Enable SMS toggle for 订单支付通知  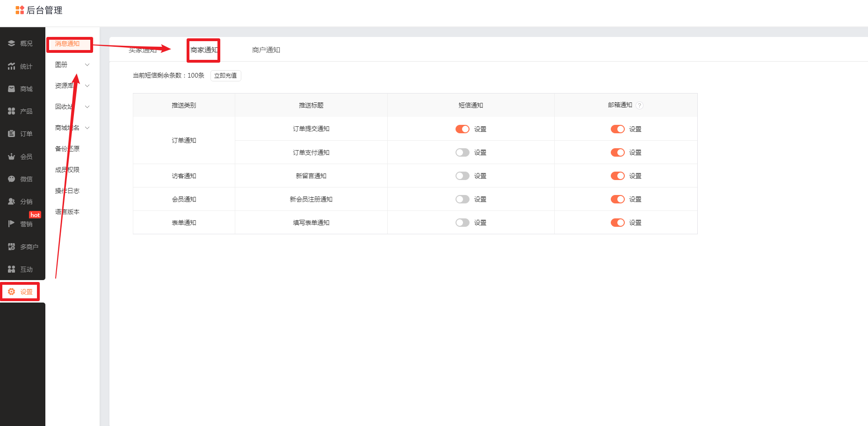(462, 152)
